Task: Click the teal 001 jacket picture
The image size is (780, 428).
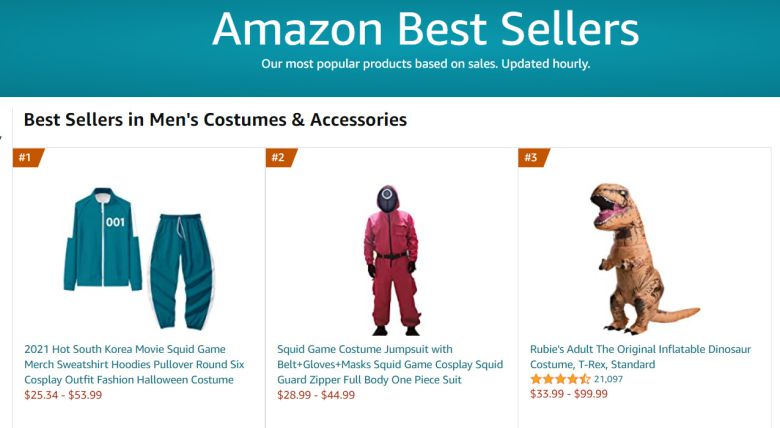Action: pyautogui.click(x=102, y=238)
